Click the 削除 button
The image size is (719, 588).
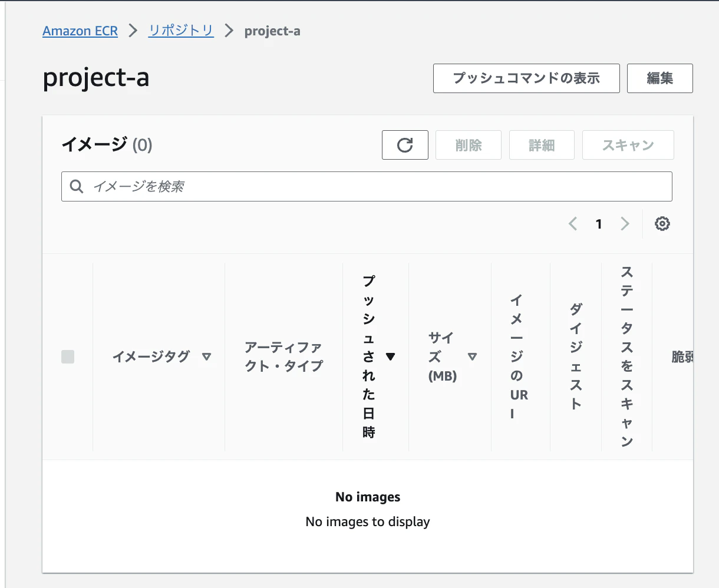pos(469,145)
